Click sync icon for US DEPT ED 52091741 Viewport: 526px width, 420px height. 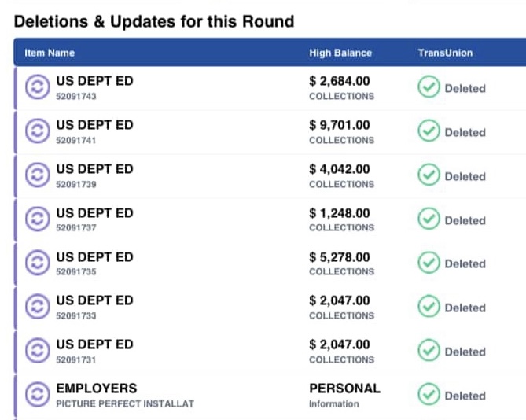[x=36, y=131]
